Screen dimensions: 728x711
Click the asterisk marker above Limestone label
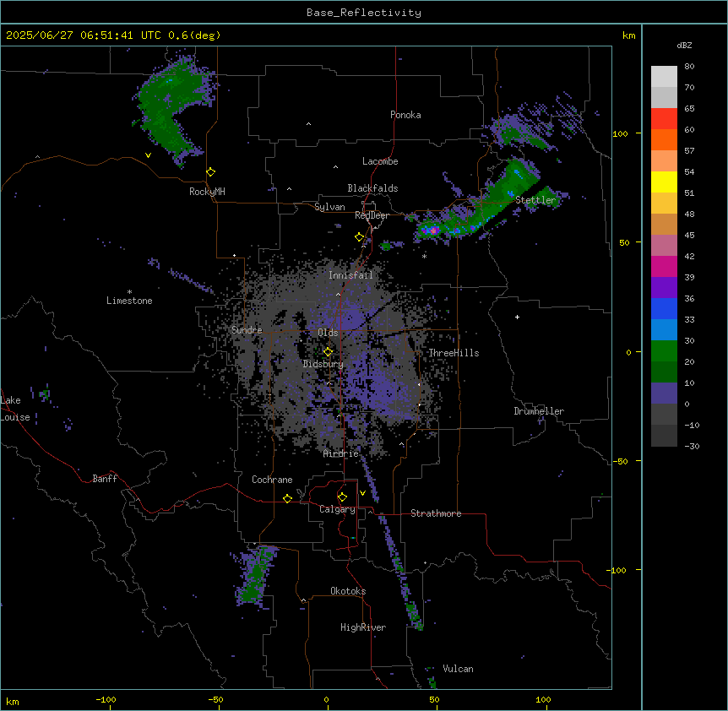tap(129, 292)
